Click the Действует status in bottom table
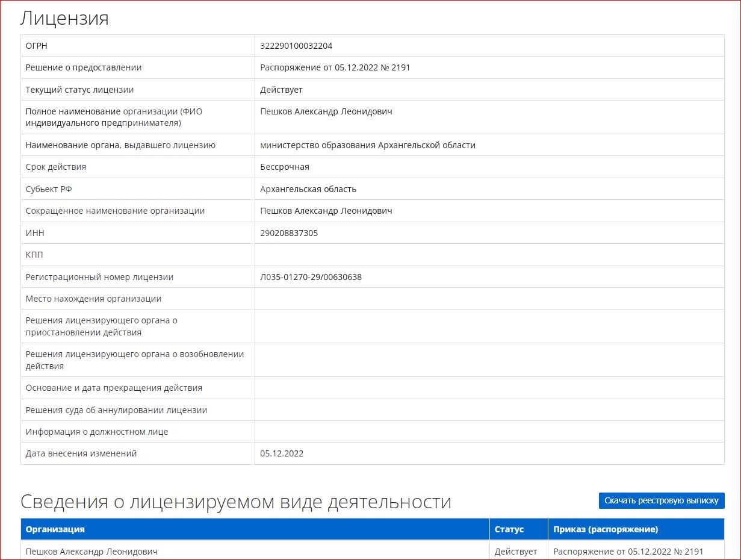Screen dimensions: 741x560 515,551
